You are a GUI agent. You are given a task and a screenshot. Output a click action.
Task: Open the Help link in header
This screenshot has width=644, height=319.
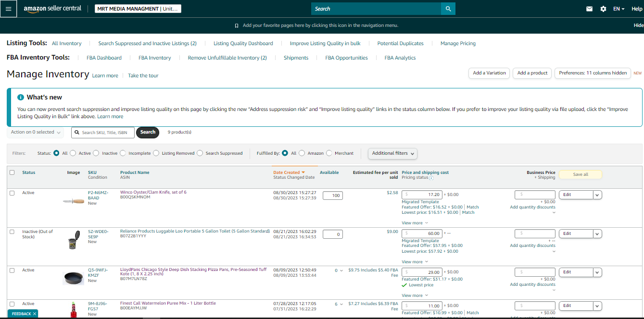point(637,9)
